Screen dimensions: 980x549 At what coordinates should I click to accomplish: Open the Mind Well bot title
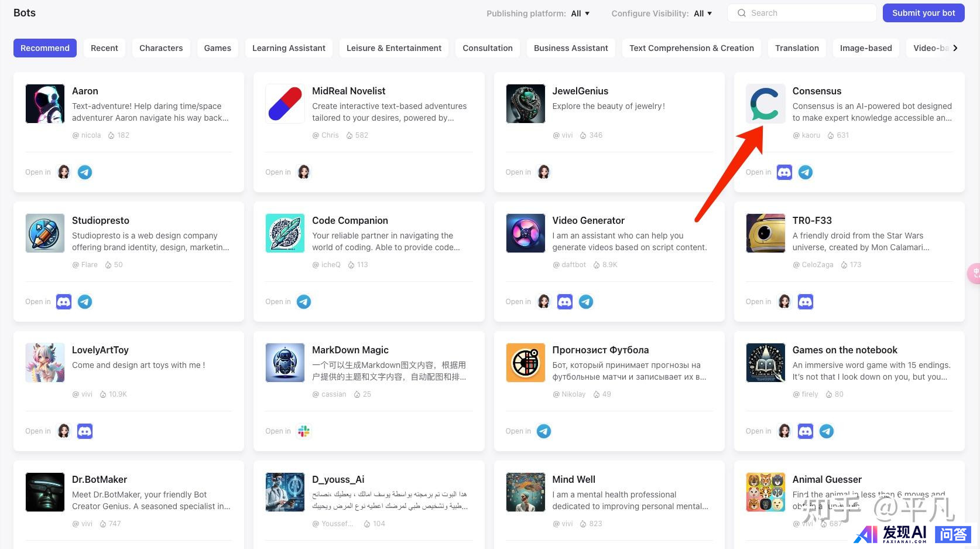point(573,479)
